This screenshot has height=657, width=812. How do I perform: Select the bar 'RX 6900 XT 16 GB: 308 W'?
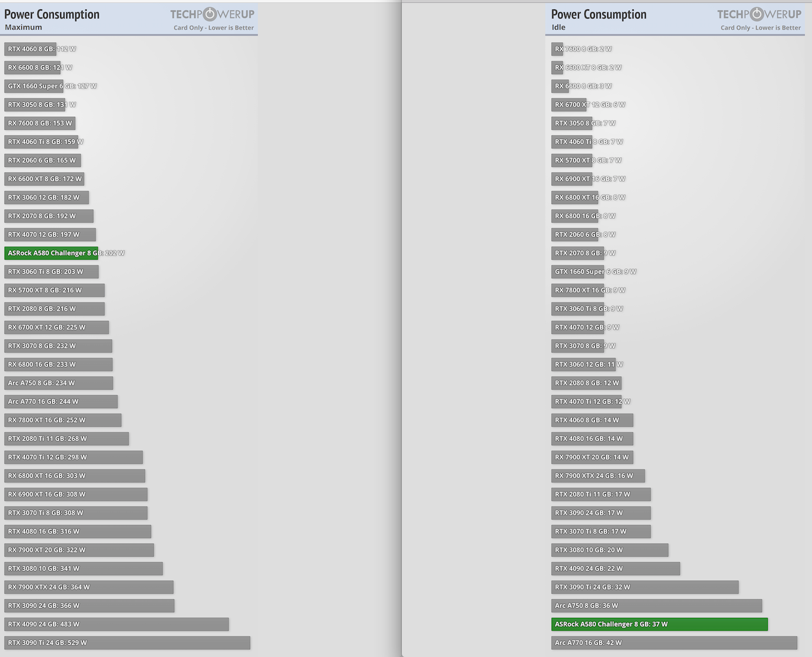point(76,495)
